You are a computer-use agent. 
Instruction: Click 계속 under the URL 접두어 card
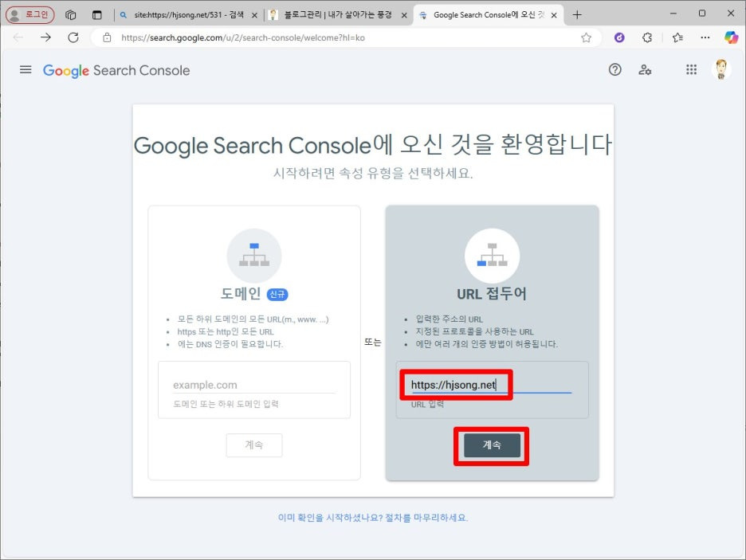pyautogui.click(x=492, y=445)
